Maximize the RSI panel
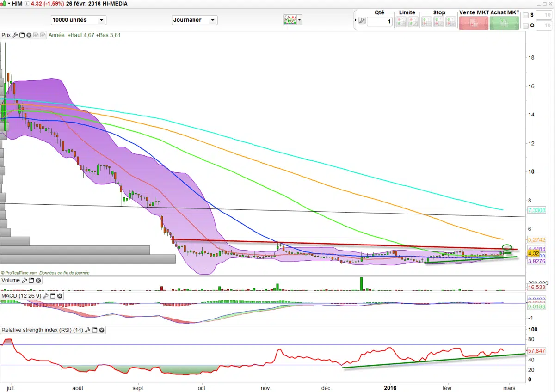 (95, 330)
